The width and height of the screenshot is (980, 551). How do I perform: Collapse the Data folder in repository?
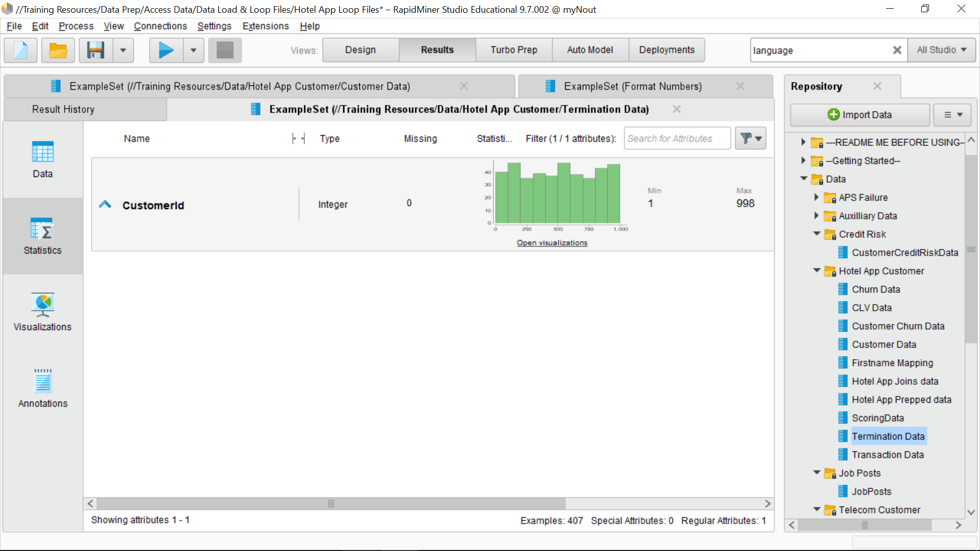804,179
